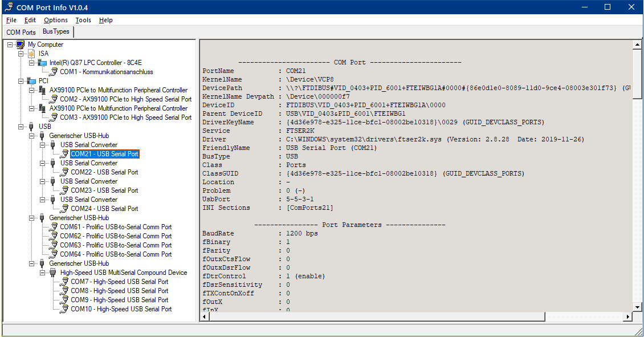The image size is (644, 337).
Task: Select COM22 - USB Serial Port
Action: pos(104,172)
